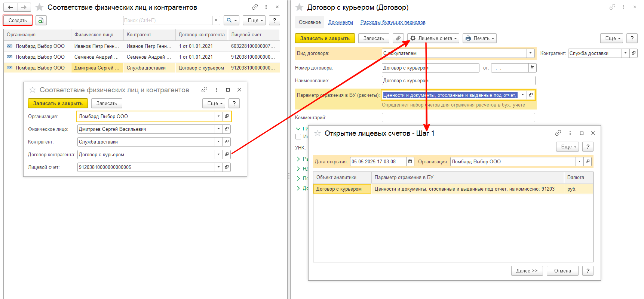Switch to the Основное tab

pos(310,22)
